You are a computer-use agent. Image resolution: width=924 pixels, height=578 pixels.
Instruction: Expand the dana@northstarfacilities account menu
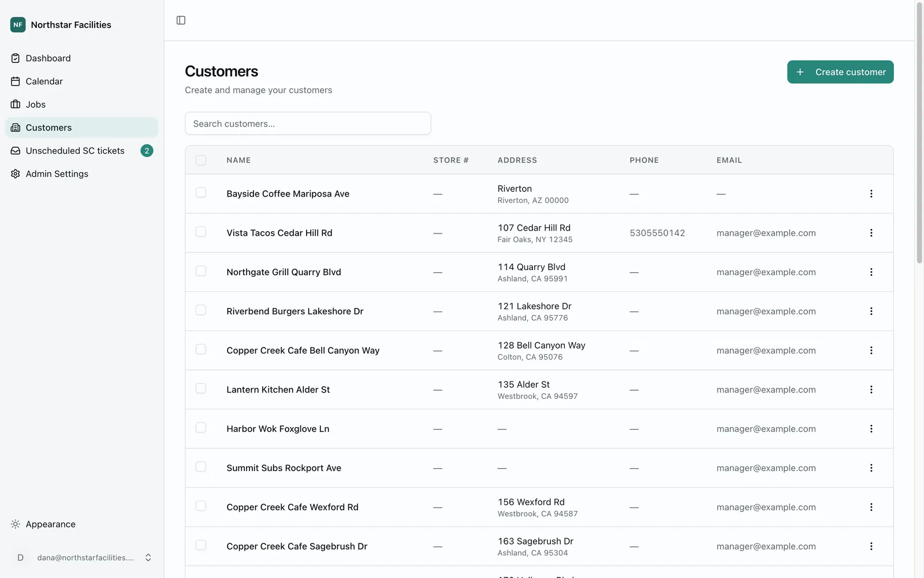pyautogui.click(x=82, y=558)
